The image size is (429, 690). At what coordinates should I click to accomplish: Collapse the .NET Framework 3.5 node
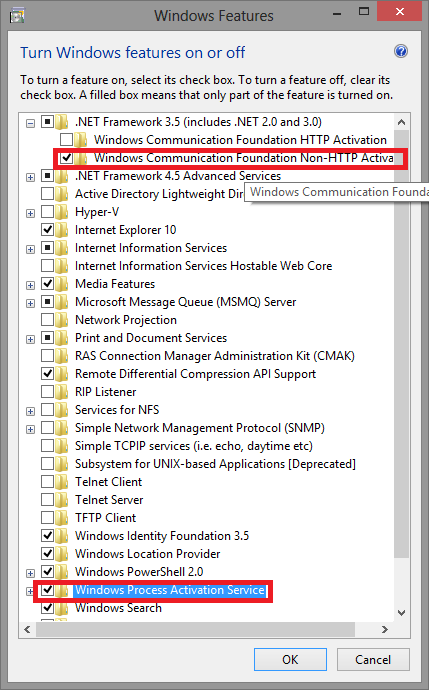pyautogui.click(x=30, y=123)
